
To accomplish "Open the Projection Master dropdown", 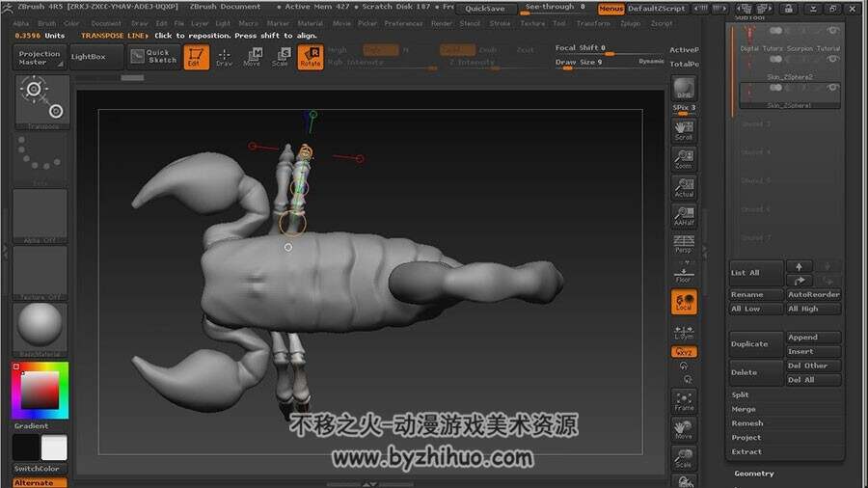I will [x=40, y=58].
